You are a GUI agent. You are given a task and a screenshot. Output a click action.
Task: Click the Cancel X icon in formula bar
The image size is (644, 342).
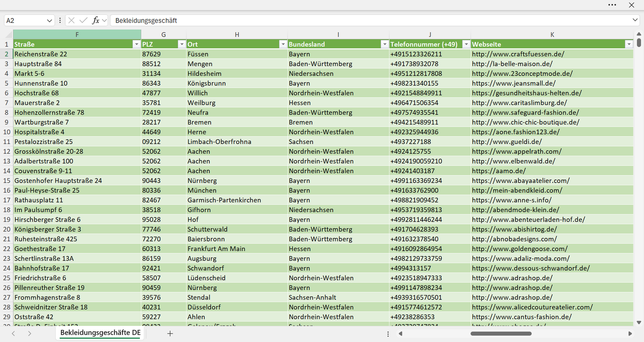pyautogui.click(x=72, y=20)
